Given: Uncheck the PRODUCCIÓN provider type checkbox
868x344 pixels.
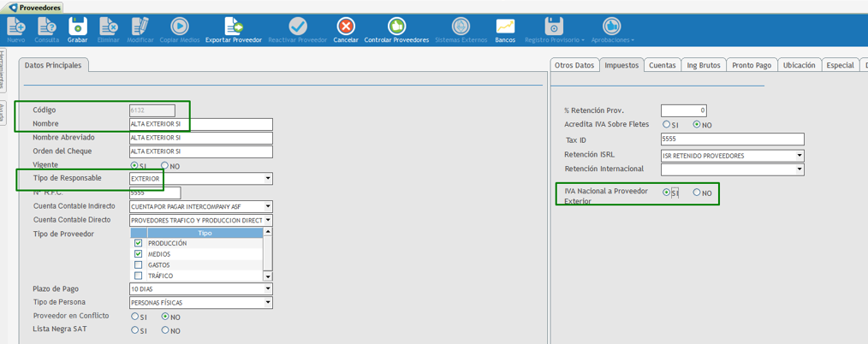Looking at the screenshot, I should [139, 243].
